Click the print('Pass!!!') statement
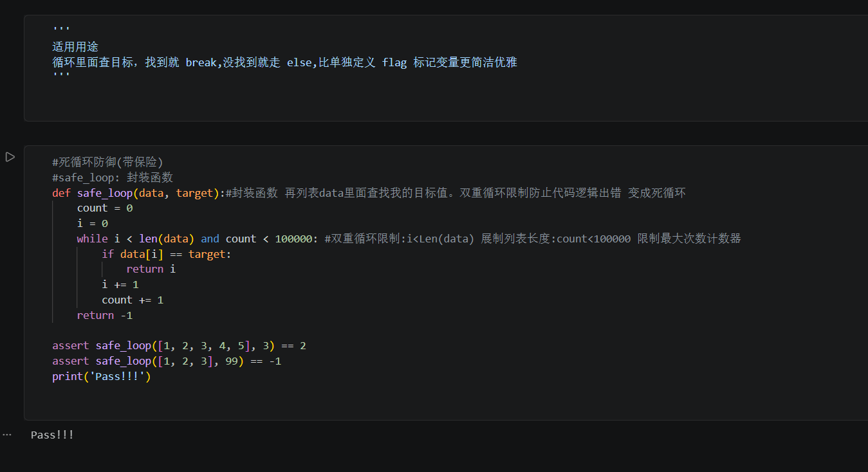 point(102,377)
